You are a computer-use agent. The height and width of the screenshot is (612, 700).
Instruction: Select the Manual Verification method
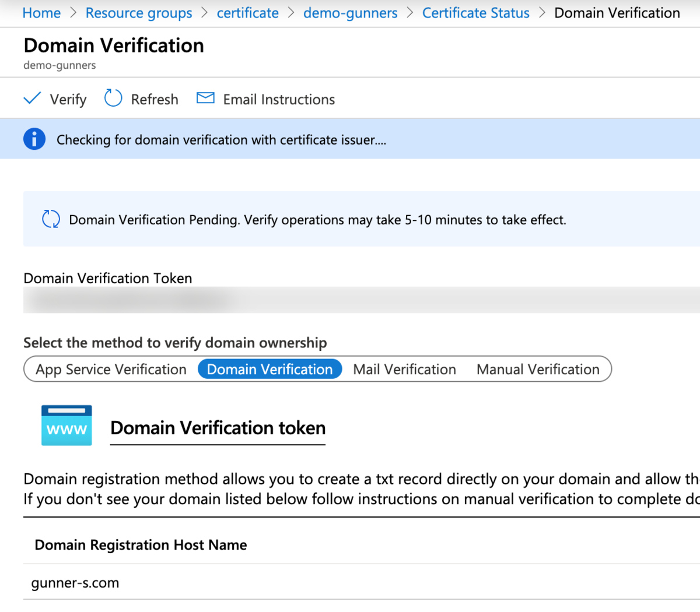(538, 369)
